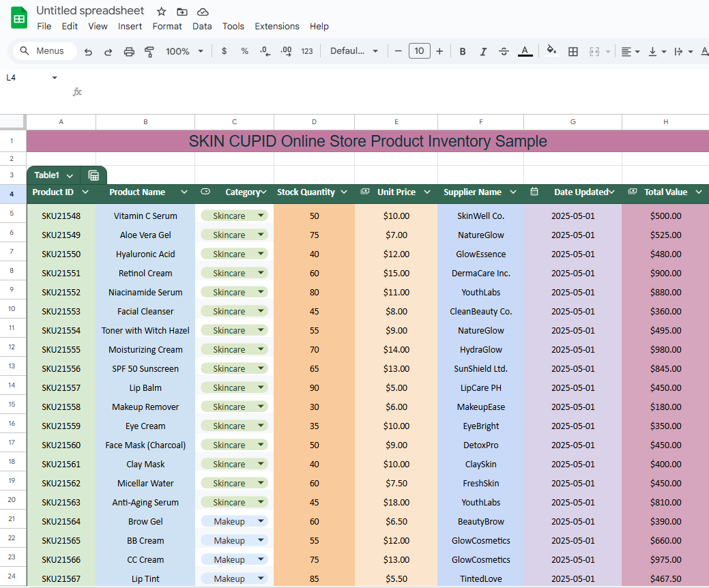Open the text color picker
The image size is (709, 588).
[x=525, y=51]
